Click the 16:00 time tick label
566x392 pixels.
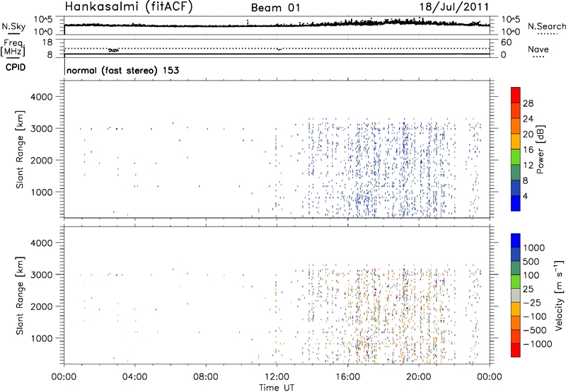347,377
